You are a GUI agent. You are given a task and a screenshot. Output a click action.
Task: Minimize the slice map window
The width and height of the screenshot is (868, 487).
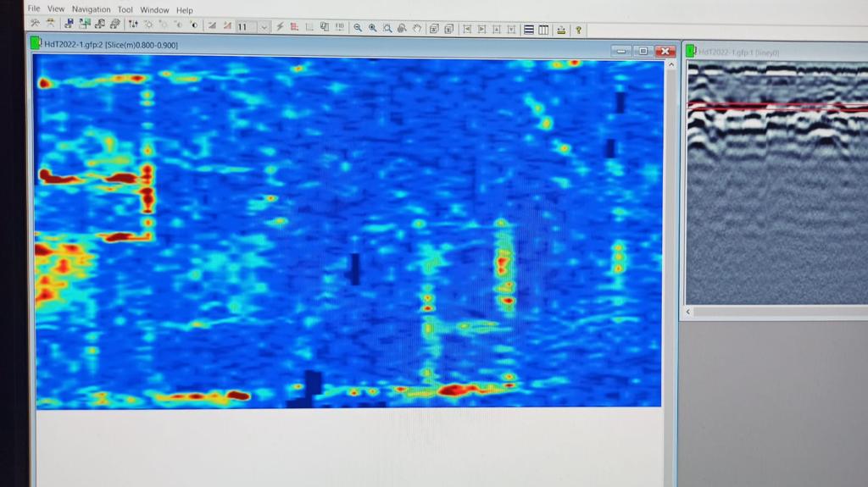click(x=621, y=51)
